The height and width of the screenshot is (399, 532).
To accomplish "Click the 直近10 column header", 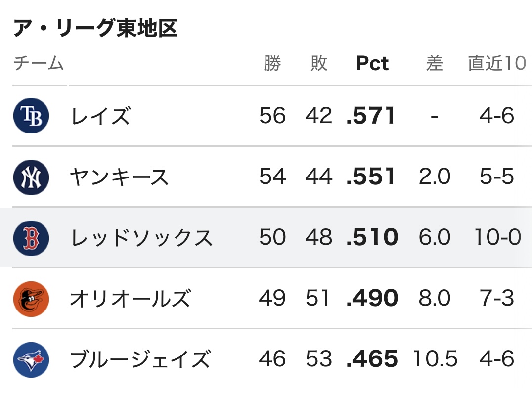I will [x=497, y=63].
